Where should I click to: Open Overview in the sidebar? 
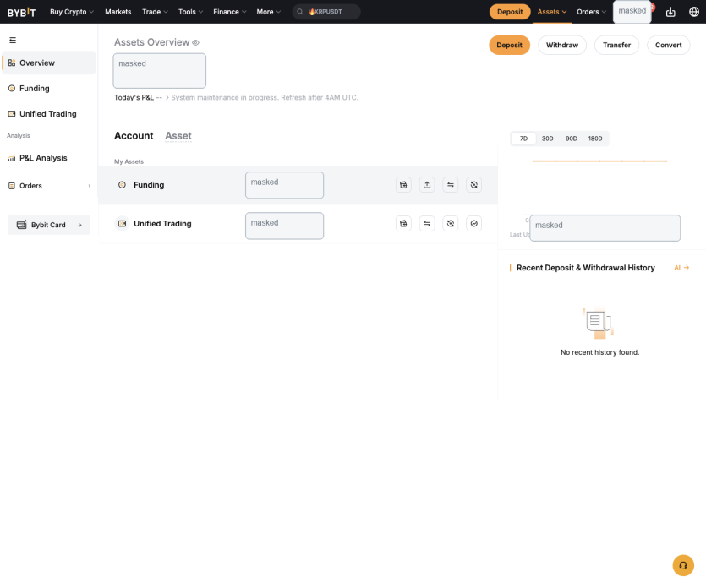tap(49, 63)
